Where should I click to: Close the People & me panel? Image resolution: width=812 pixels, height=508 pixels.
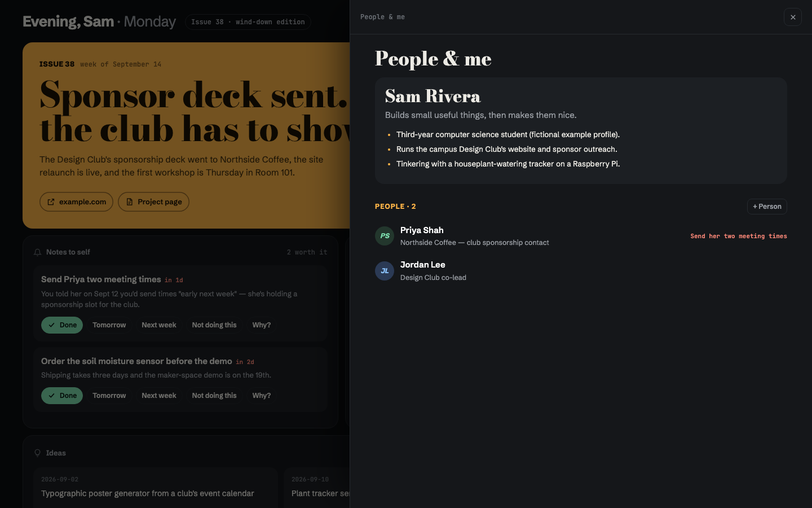(x=792, y=17)
